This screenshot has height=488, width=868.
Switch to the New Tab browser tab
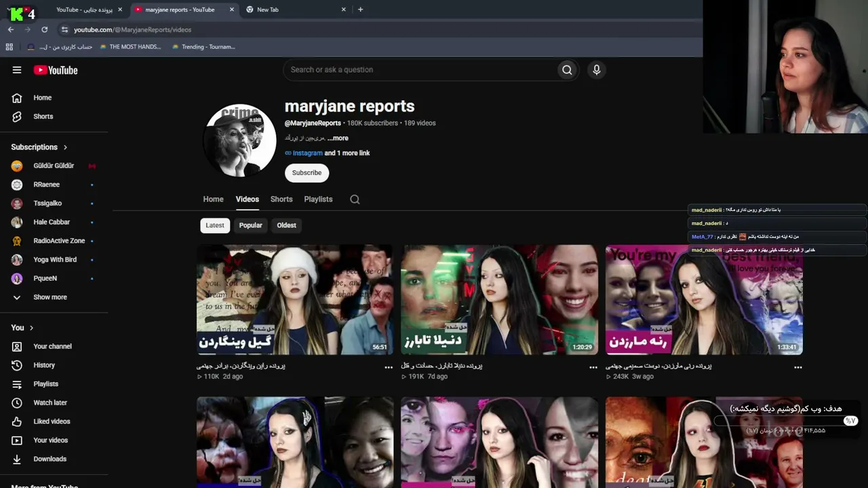coord(296,9)
